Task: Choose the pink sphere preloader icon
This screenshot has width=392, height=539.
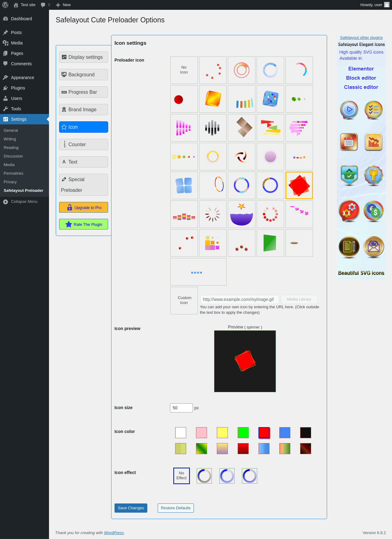Action: [270, 157]
